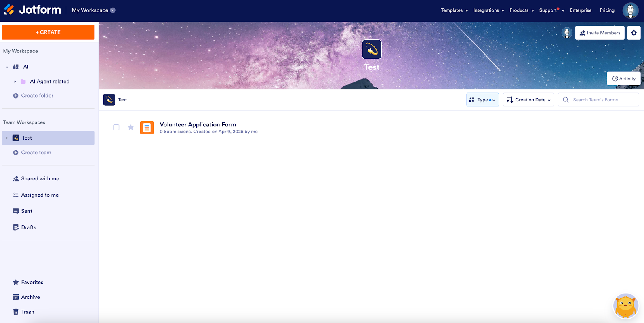
Task: Click the plus icon beside Create folder
Action: [x=16, y=96]
